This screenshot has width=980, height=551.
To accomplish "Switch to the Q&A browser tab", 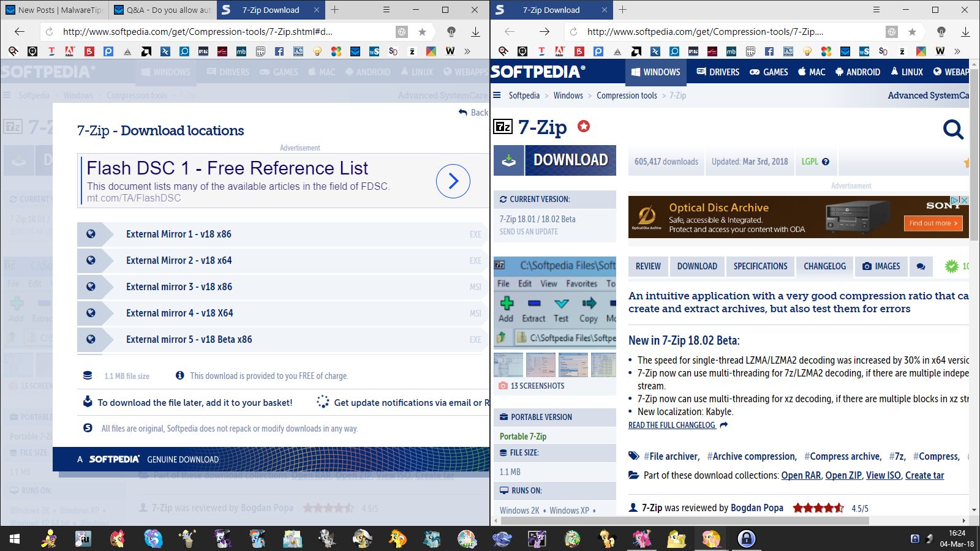I will tap(162, 10).
